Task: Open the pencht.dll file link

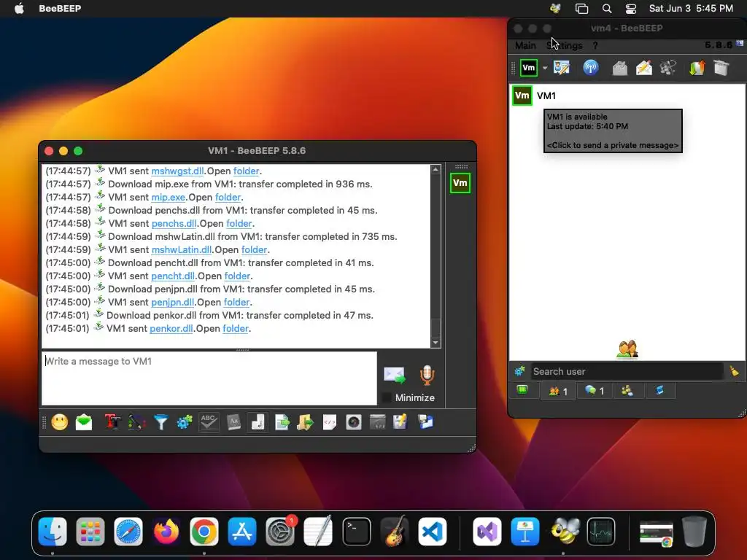Action: tap(172, 276)
